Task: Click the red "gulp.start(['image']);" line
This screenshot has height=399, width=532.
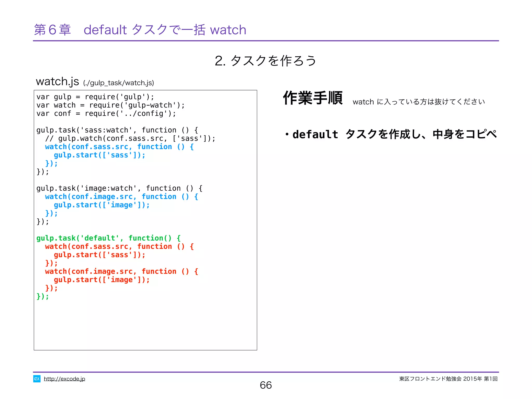Action: (102, 280)
